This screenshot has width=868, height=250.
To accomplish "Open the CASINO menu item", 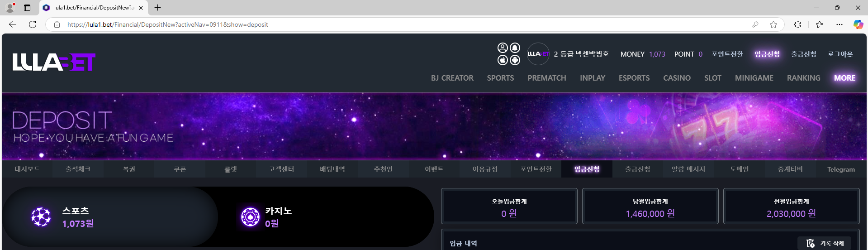I will 677,78.
